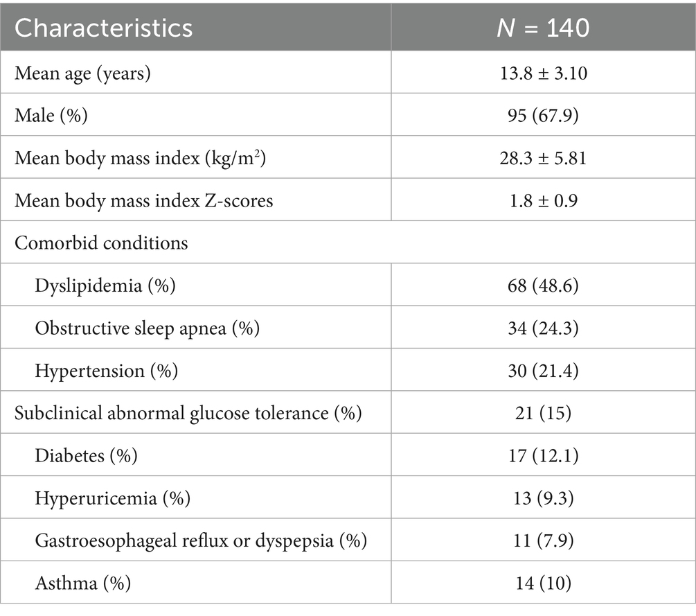
Task: Click the 68 (48.6) value cell
Action: point(542,286)
